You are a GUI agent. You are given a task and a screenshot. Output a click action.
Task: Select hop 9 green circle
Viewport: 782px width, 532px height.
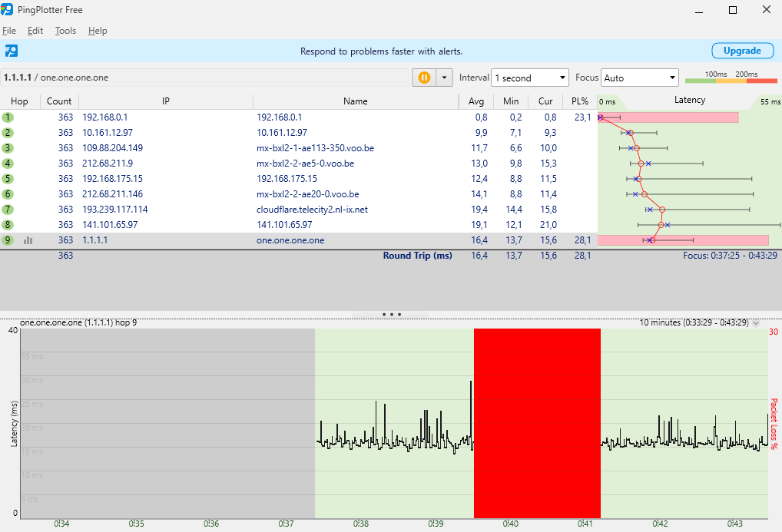8,240
